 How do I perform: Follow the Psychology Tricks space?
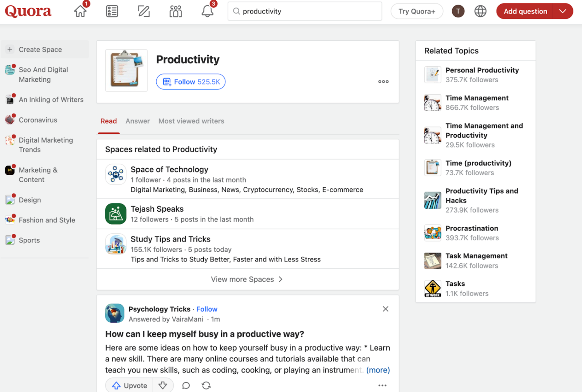tap(207, 309)
